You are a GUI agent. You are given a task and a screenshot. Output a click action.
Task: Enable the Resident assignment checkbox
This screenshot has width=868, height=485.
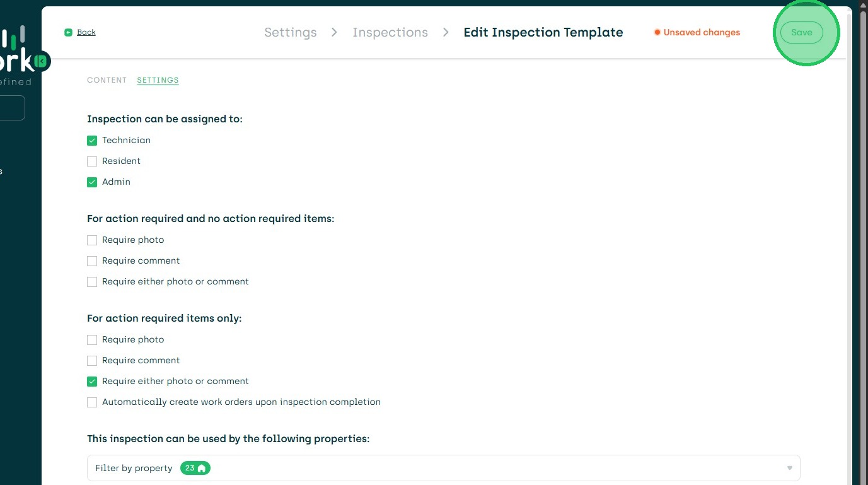coord(92,161)
